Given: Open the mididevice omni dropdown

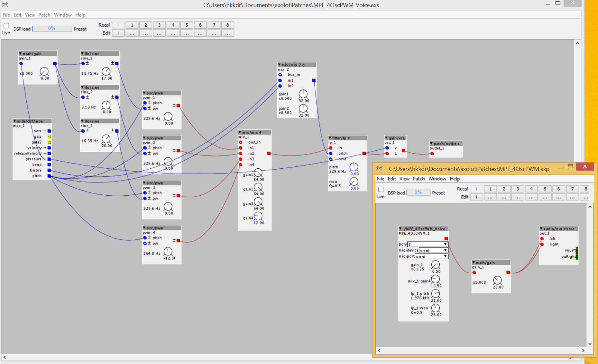Looking at the screenshot, I should tap(433, 250).
